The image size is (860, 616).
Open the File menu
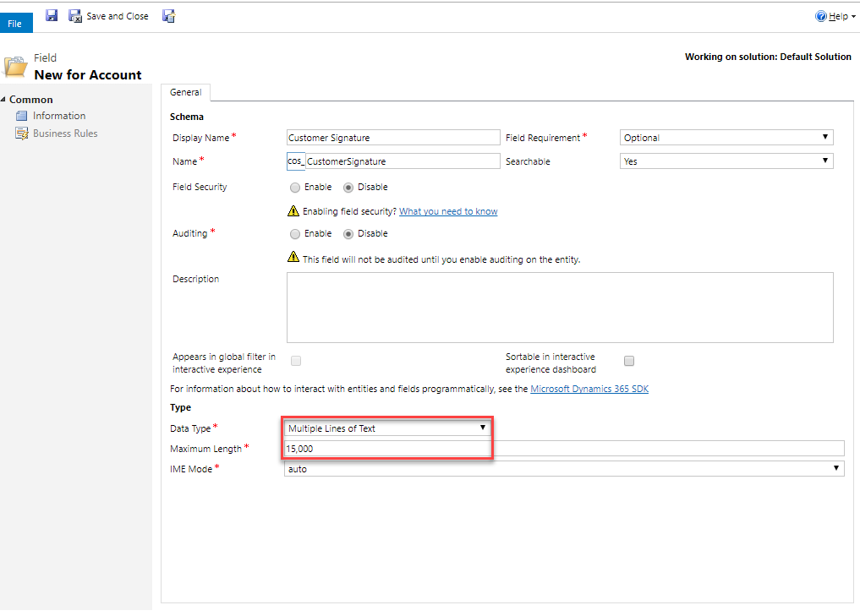15,23
